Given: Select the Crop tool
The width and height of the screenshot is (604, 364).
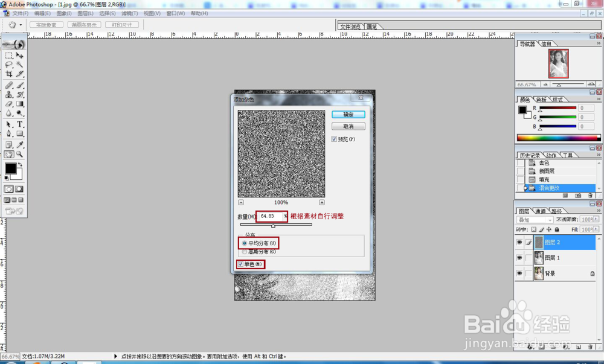Looking at the screenshot, I should (x=9, y=74).
